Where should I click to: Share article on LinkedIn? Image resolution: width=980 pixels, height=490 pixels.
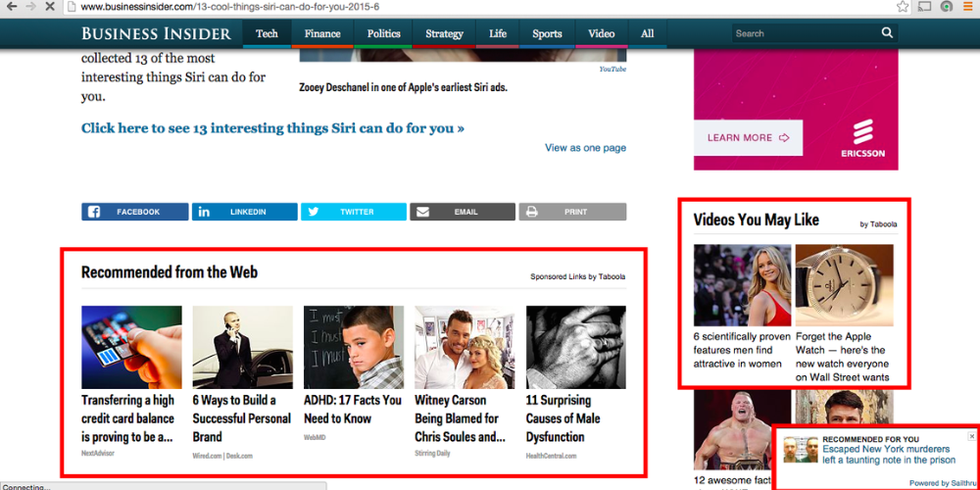(x=244, y=212)
